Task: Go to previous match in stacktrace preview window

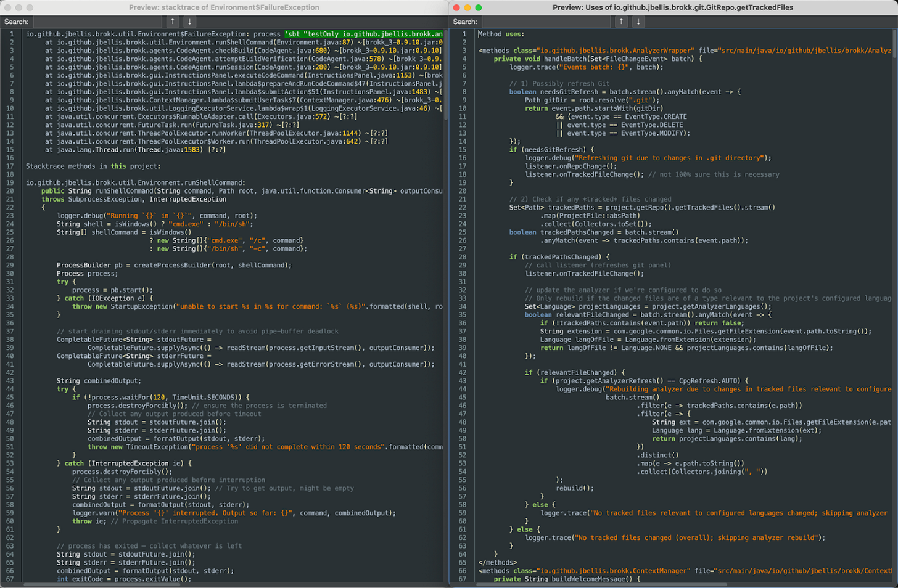Action: click(173, 22)
